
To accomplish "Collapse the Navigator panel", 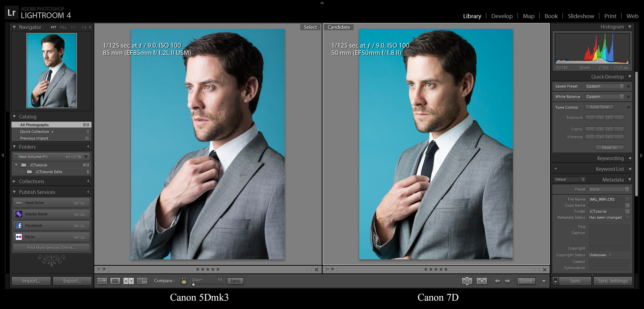I will pyautogui.click(x=14, y=27).
